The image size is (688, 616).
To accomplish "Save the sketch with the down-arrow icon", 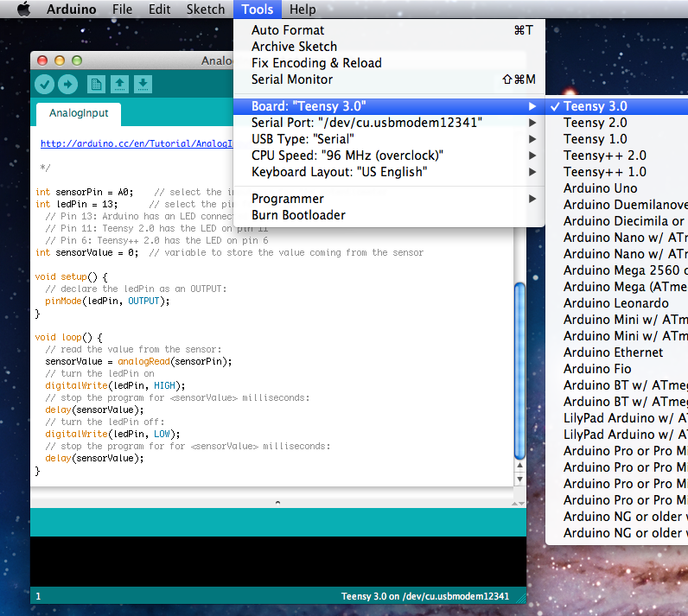I will [143, 84].
